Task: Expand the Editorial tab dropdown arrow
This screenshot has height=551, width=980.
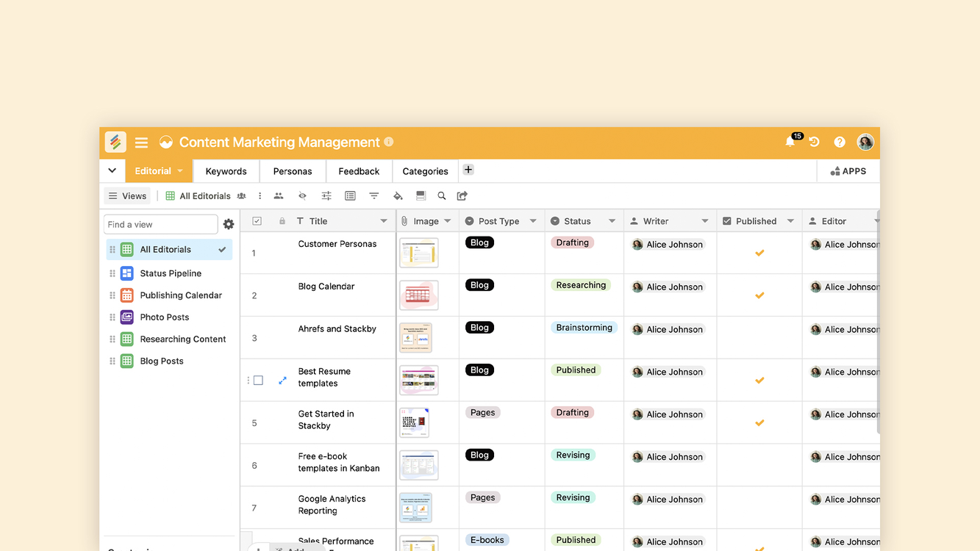Action: tap(180, 171)
